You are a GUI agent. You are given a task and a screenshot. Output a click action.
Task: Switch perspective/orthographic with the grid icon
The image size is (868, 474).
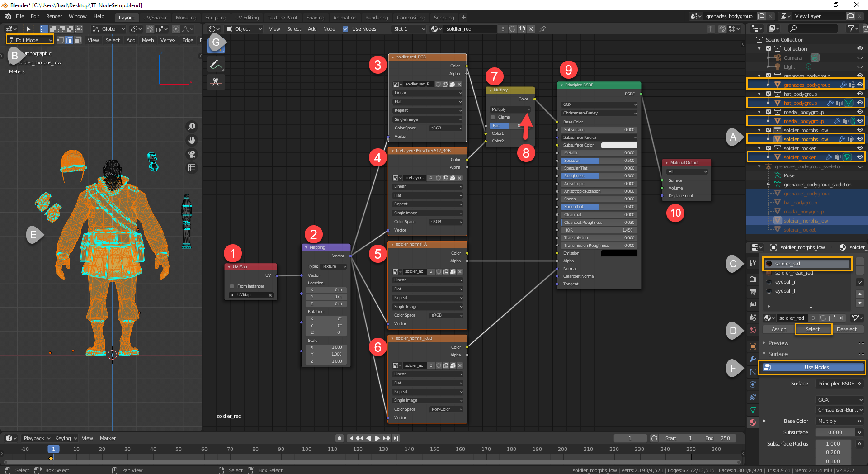192,168
